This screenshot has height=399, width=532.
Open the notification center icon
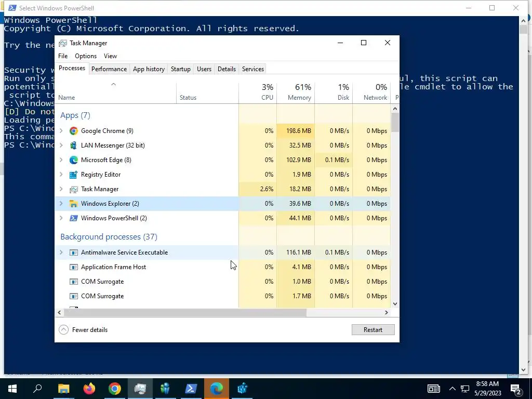pos(516,389)
